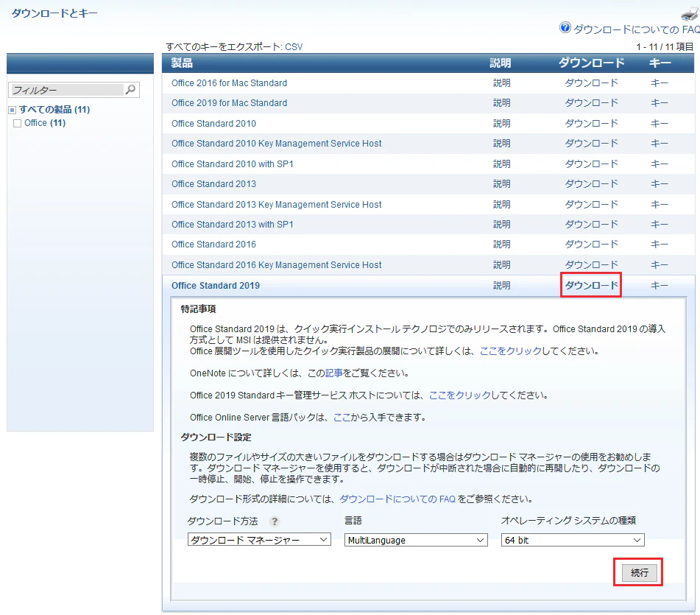Click ここ link for Office Online Server language packs

pos(342,417)
